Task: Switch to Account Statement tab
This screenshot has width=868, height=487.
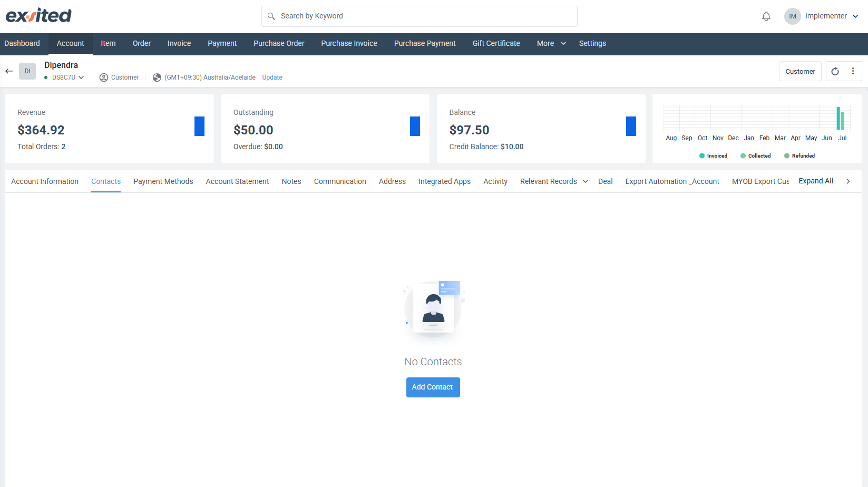Action: (x=237, y=181)
